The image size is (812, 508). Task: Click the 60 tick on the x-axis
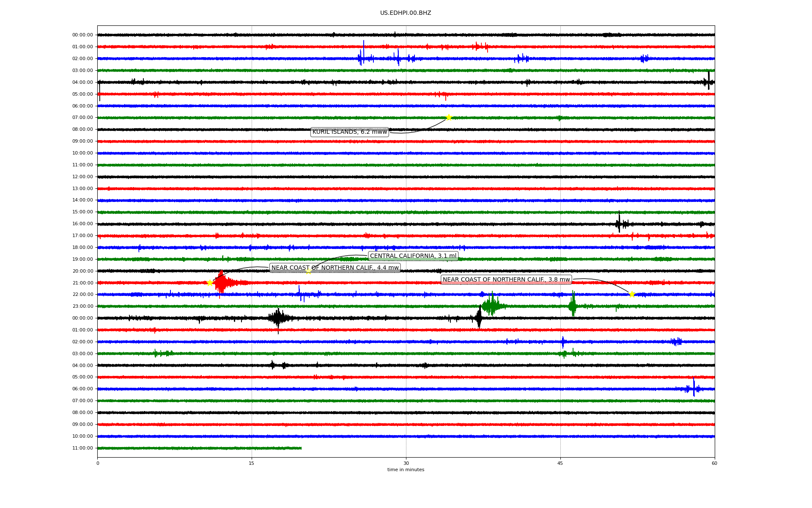click(714, 463)
